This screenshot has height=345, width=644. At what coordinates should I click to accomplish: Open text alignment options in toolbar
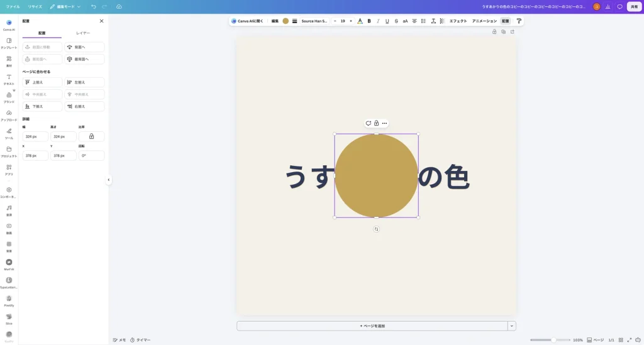(414, 21)
